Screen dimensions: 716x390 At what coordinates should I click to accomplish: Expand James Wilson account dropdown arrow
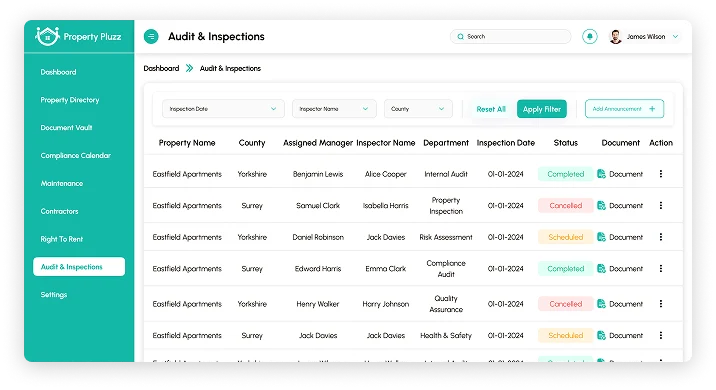pyautogui.click(x=675, y=37)
